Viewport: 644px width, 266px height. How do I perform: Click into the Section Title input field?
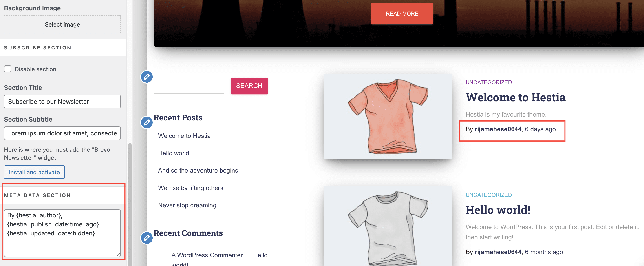[x=62, y=102]
